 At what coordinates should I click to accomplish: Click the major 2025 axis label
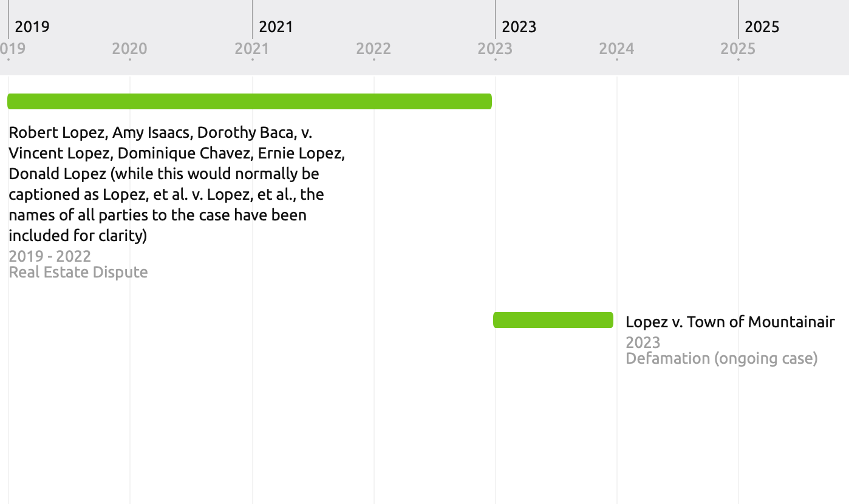pyautogui.click(x=762, y=27)
